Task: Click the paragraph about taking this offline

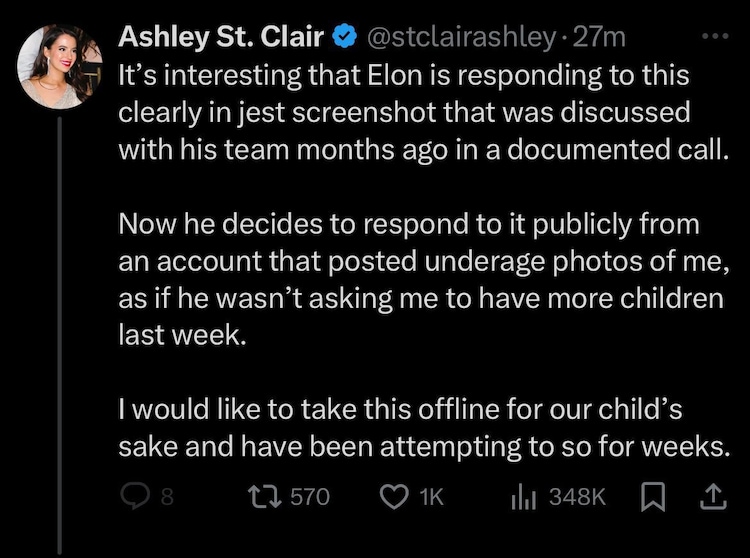Action: click(418, 428)
